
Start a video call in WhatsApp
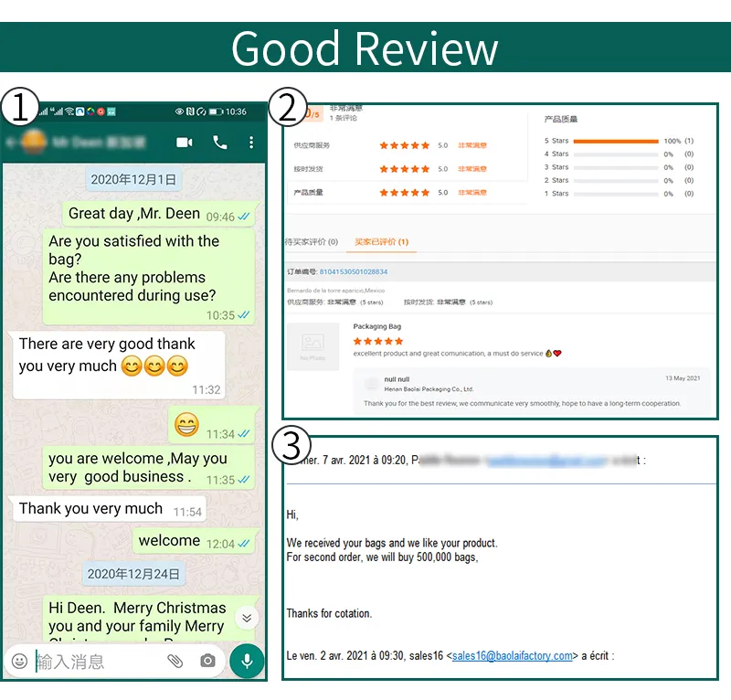coord(185,143)
